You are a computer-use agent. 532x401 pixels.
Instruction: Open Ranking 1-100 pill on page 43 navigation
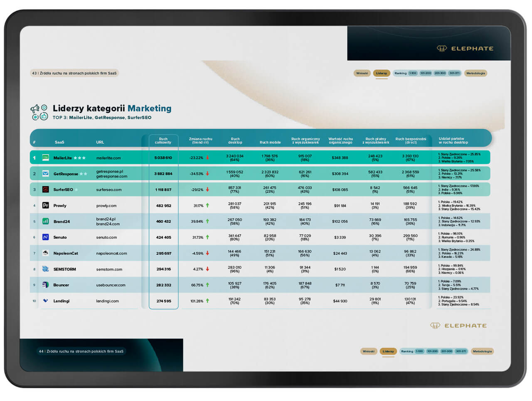click(413, 73)
